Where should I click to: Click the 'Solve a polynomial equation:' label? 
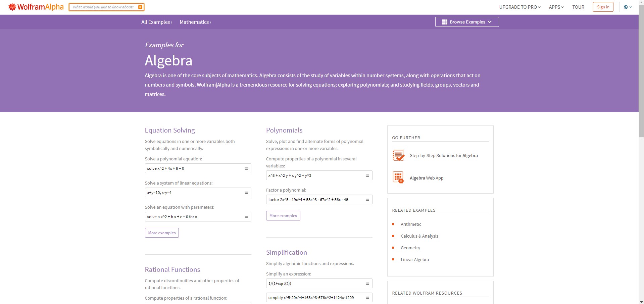pyautogui.click(x=174, y=159)
